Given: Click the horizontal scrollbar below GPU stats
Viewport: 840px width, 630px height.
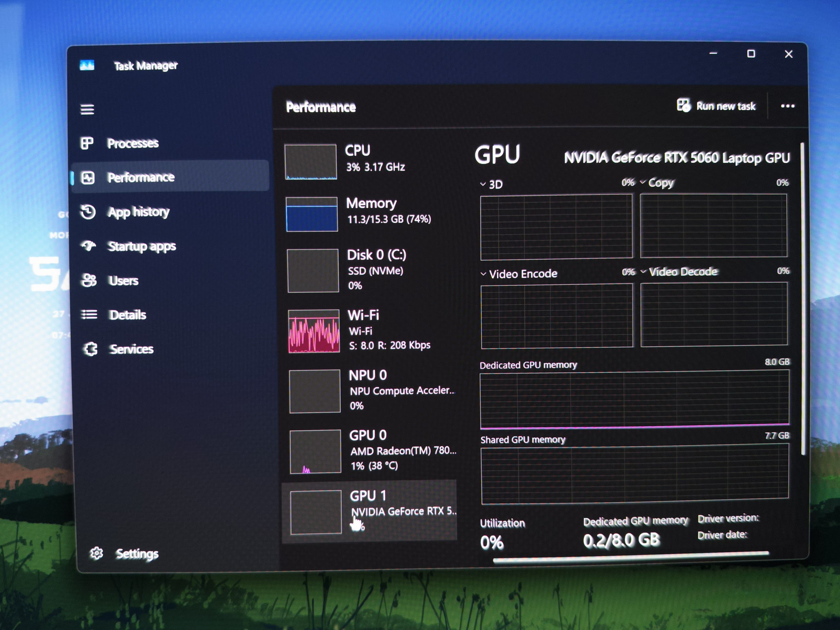Looking at the screenshot, I should click(631, 557).
